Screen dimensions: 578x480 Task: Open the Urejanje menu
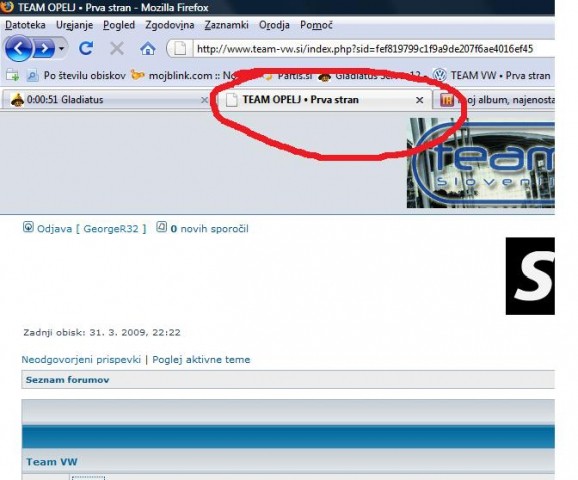(74, 25)
